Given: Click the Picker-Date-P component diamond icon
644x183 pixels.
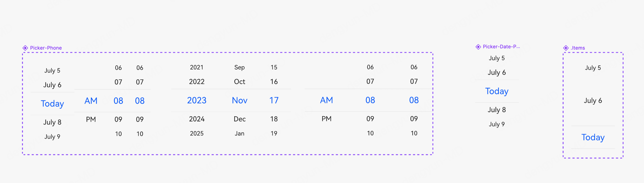Looking at the screenshot, I should (x=478, y=47).
